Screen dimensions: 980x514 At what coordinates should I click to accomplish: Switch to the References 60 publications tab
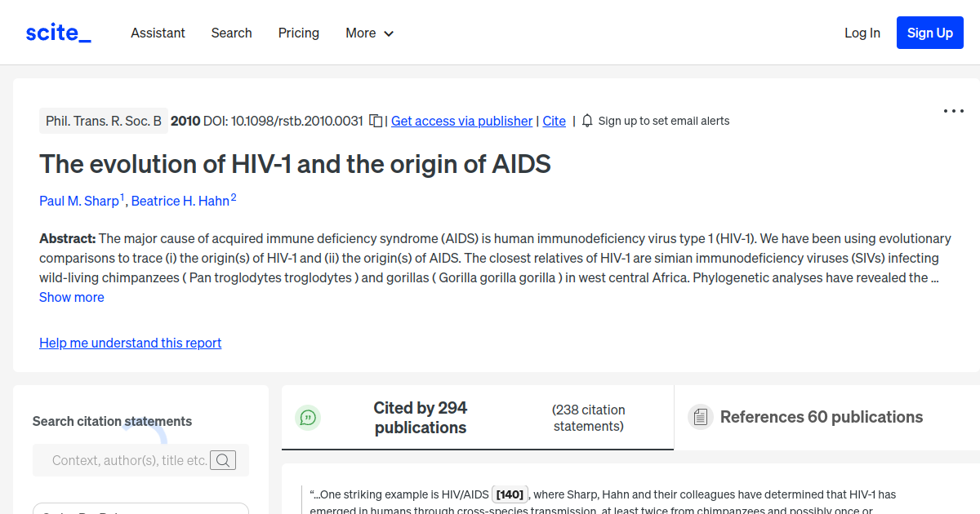[821, 416]
